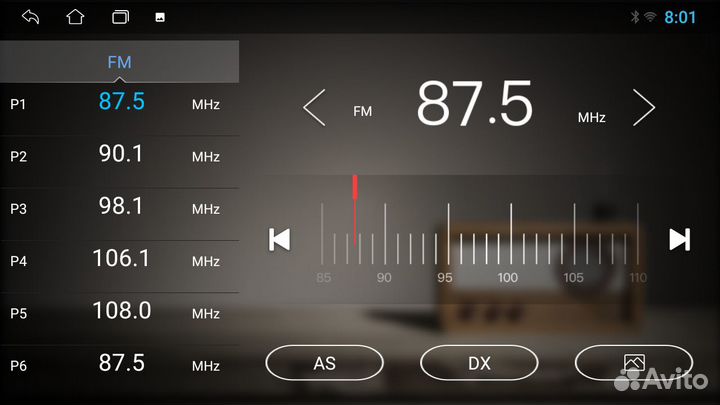
Task: Step frequency up with right chevron
Action: tap(644, 108)
